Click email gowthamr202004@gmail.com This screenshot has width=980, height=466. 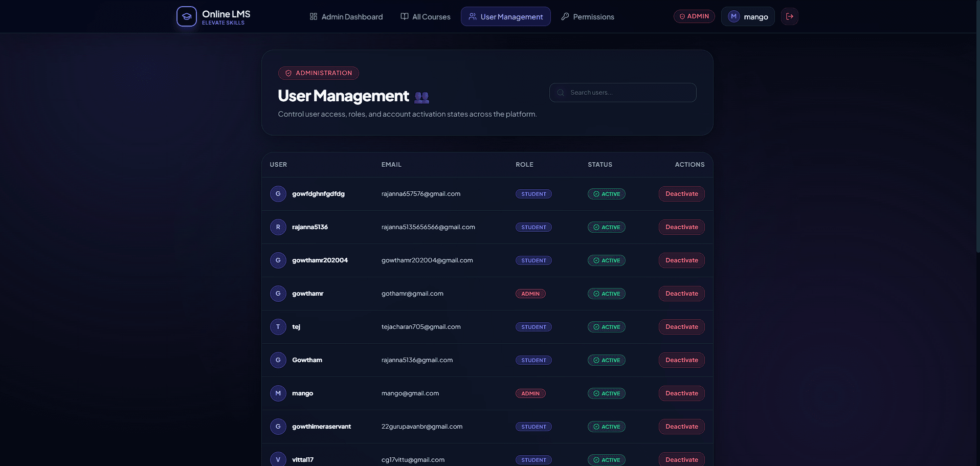click(427, 260)
